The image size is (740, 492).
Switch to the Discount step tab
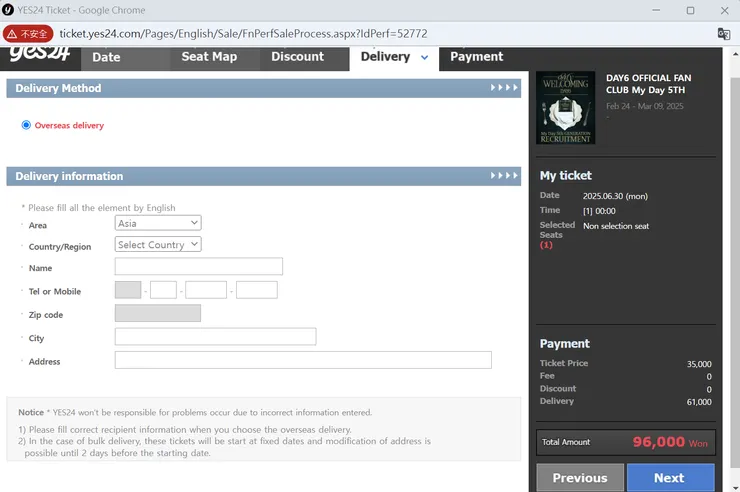(x=297, y=57)
